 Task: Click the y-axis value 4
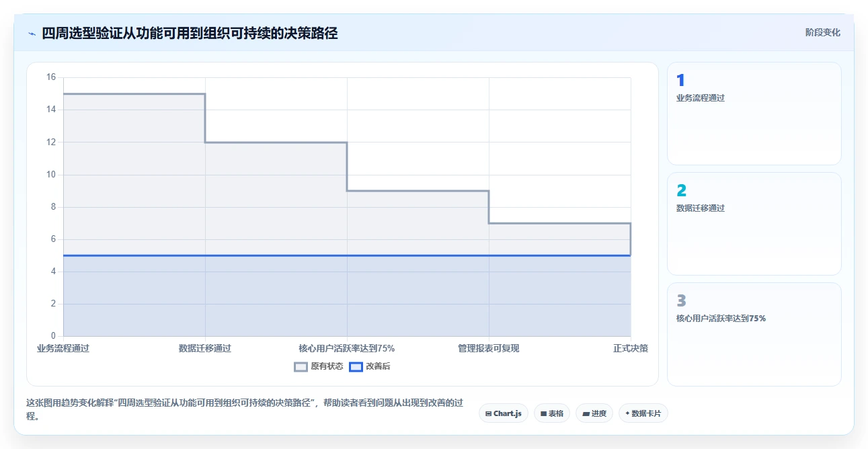[54, 272]
